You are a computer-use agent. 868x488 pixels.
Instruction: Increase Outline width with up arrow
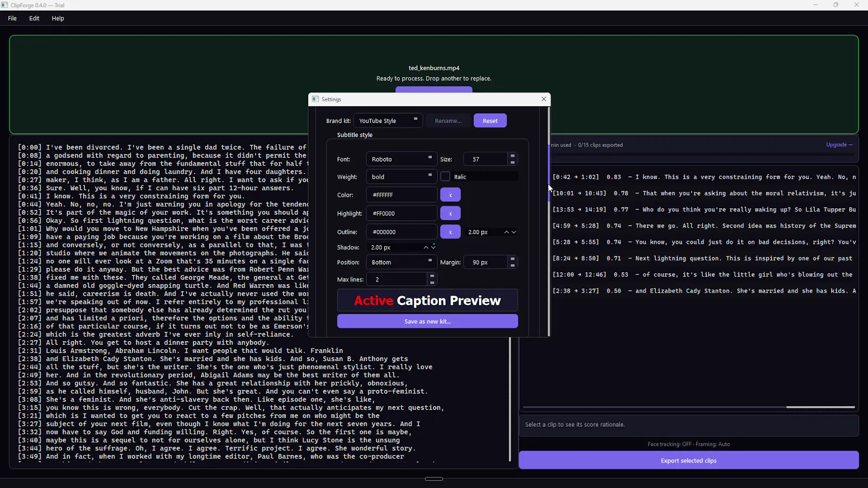coord(507,232)
